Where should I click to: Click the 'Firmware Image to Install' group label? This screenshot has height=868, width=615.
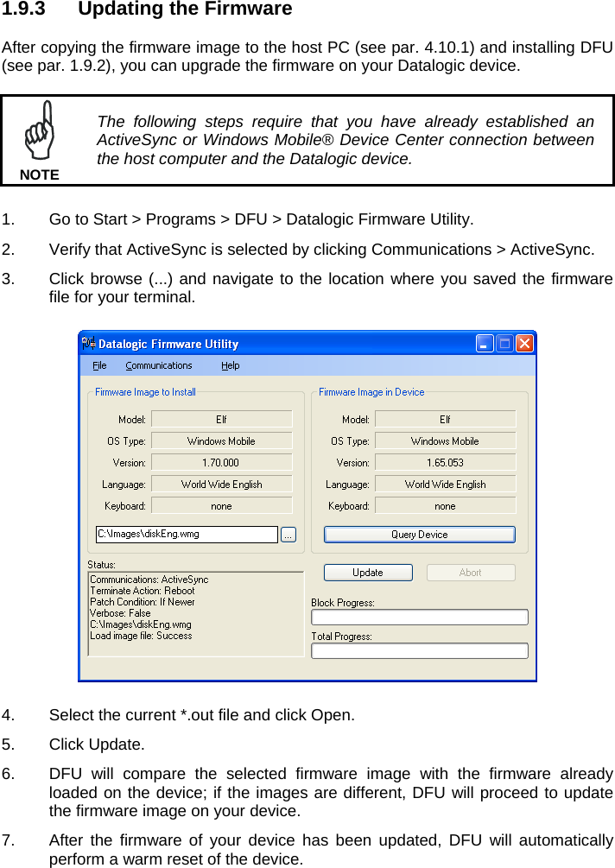click(145, 392)
